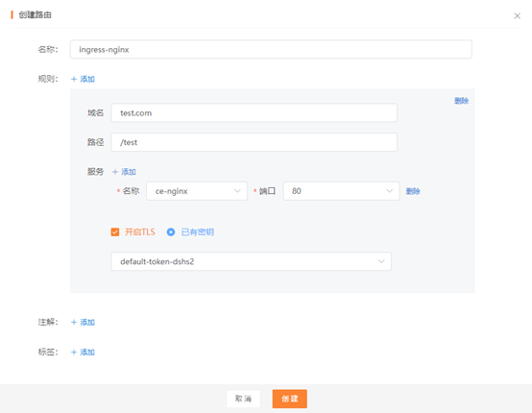This screenshot has width=532, height=413.
Task: Focus the ingress-nginx name field
Action: pyautogui.click(x=271, y=50)
